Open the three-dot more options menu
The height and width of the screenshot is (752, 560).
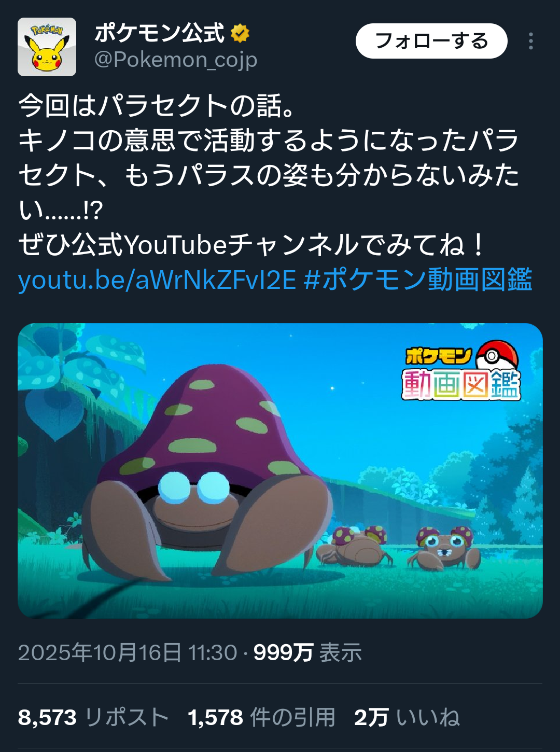click(530, 41)
